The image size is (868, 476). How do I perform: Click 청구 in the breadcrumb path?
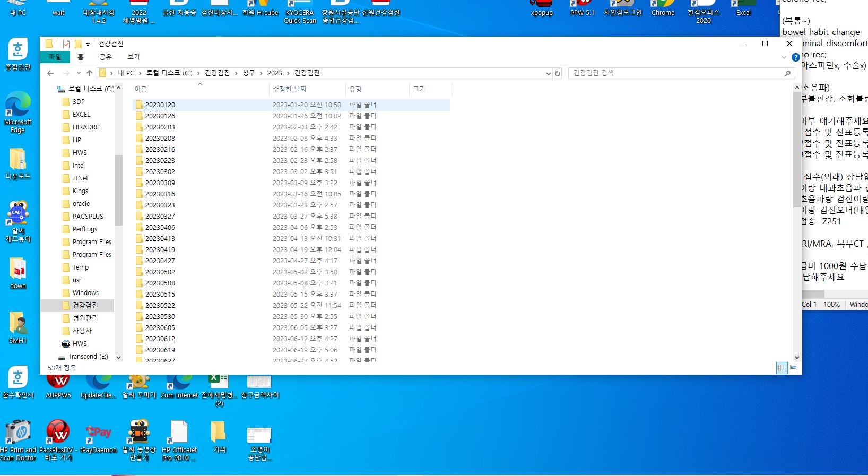click(249, 73)
